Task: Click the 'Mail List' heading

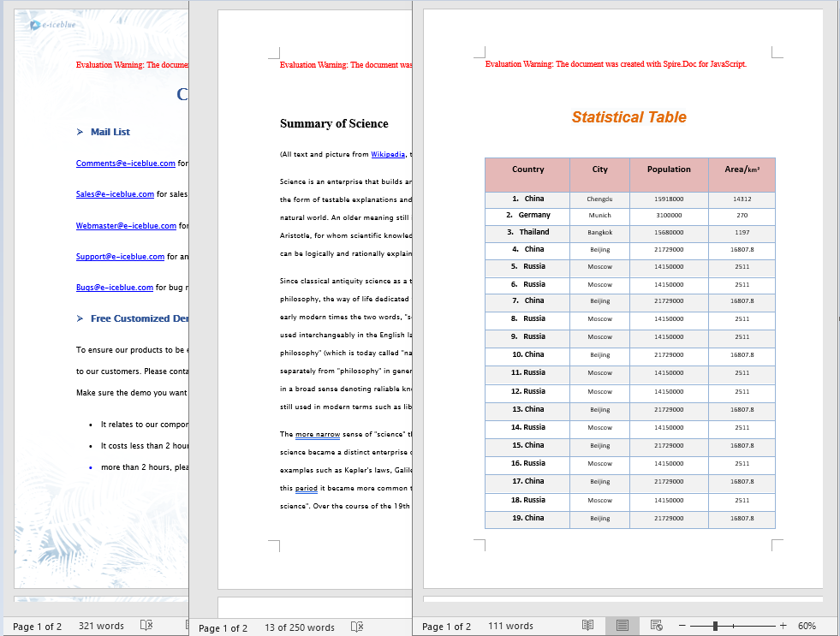Action: point(110,132)
